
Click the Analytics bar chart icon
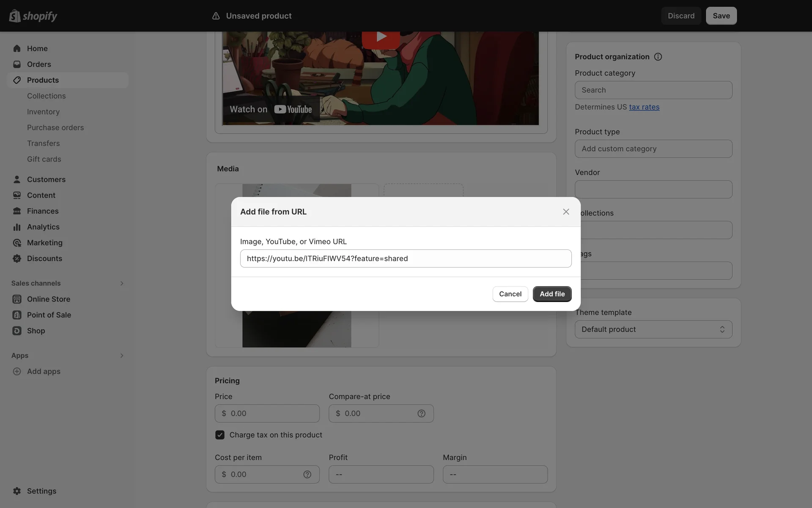point(17,227)
